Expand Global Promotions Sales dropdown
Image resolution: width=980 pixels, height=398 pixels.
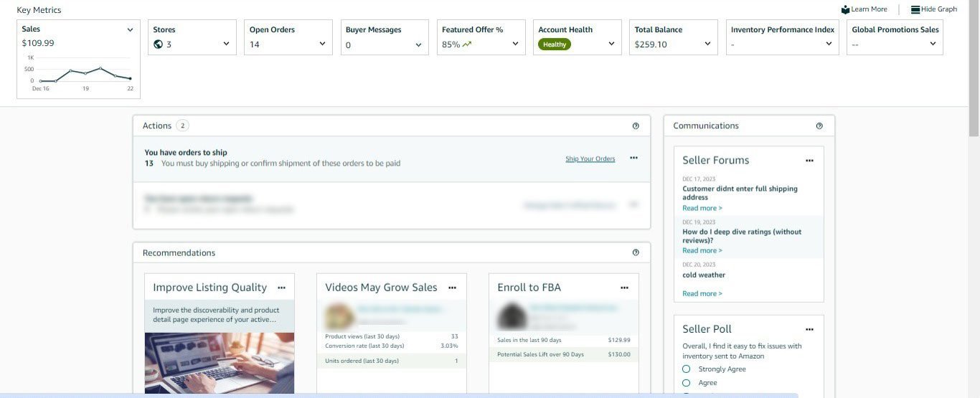click(933, 44)
